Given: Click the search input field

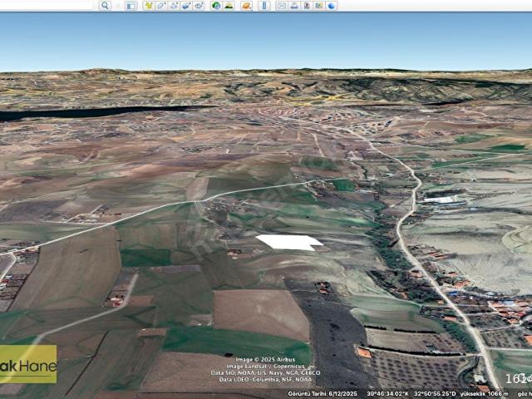Looking at the screenshot, I should [x=47, y=5].
